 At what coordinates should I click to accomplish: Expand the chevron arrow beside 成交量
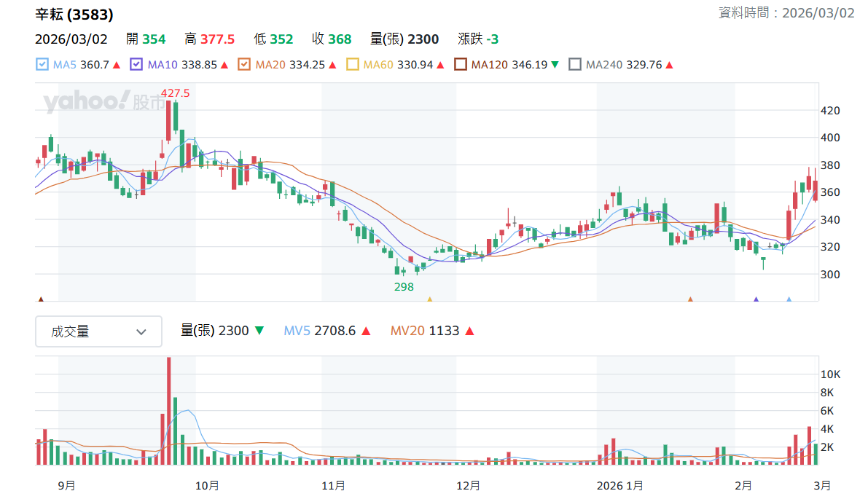141,332
